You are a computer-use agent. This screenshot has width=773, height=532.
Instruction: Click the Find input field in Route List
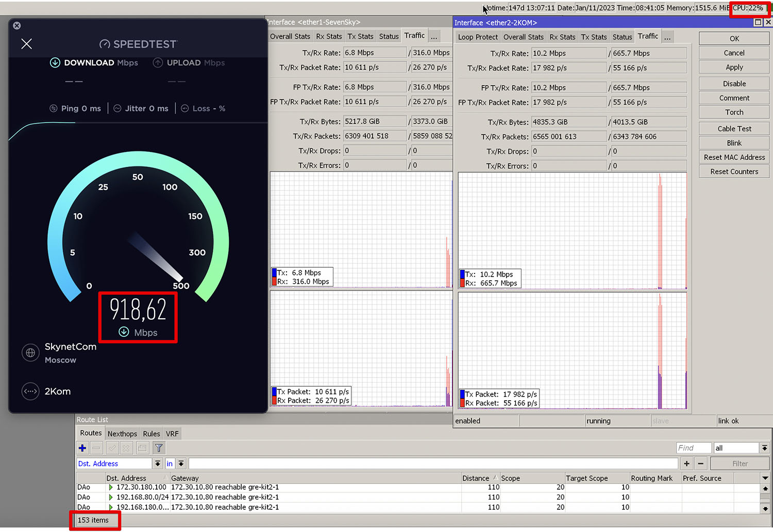694,448
